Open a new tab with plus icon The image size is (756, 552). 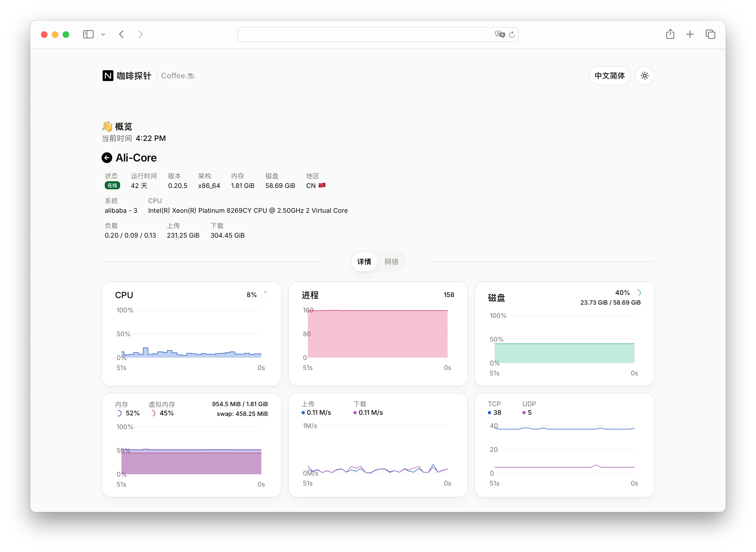[x=690, y=34]
